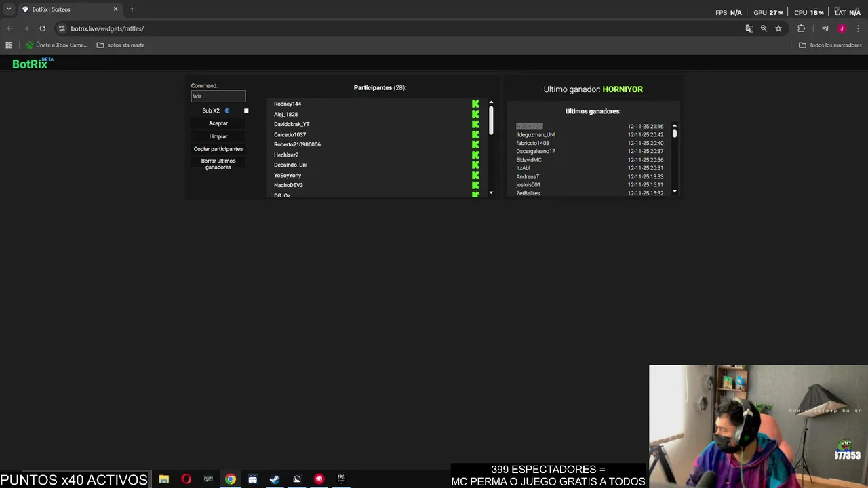
Task: Open File Explorer from the taskbar
Action: pyautogui.click(x=164, y=479)
